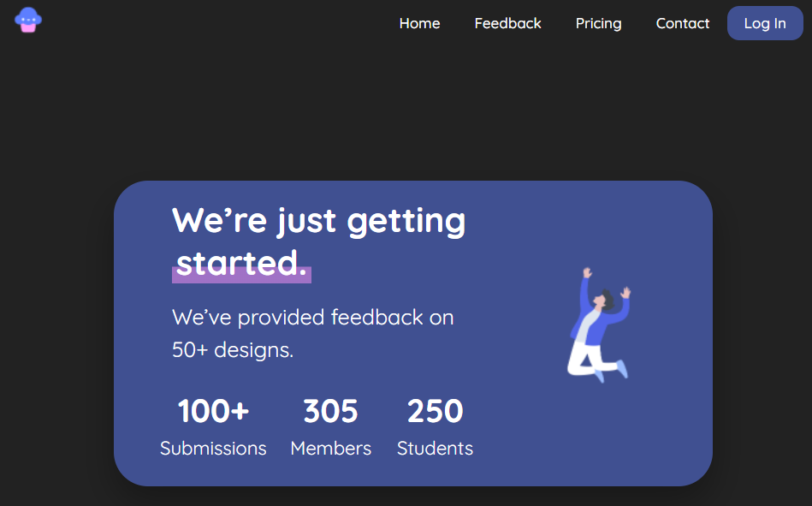
Task: Click the Submissions stat label
Action: (x=213, y=449)
